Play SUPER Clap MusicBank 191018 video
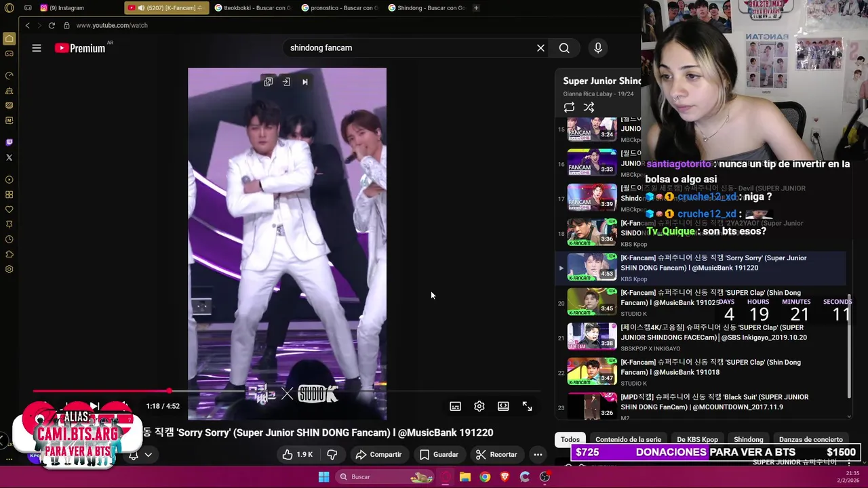868x488 pixels. coord(592,371)
